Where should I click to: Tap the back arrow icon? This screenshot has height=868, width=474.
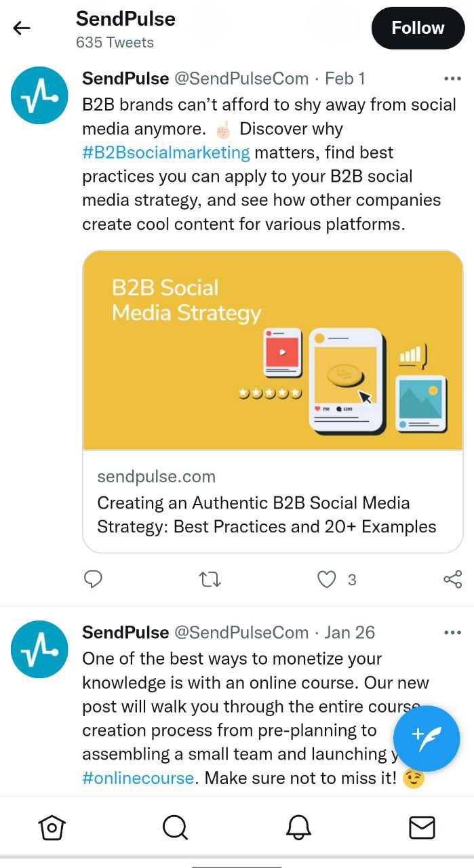(22, 28)
